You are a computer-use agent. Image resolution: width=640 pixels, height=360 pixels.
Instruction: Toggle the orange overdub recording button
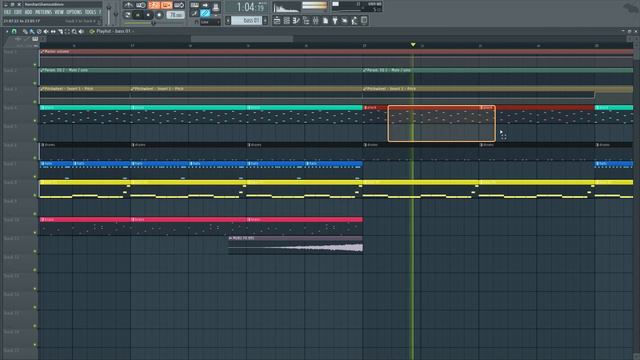[x=167, y=5]
